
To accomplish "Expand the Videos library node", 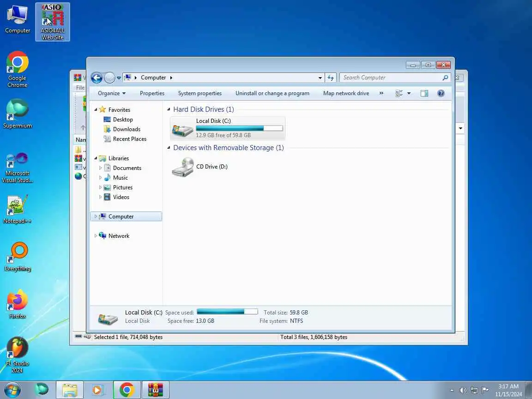I will point(100,197).
